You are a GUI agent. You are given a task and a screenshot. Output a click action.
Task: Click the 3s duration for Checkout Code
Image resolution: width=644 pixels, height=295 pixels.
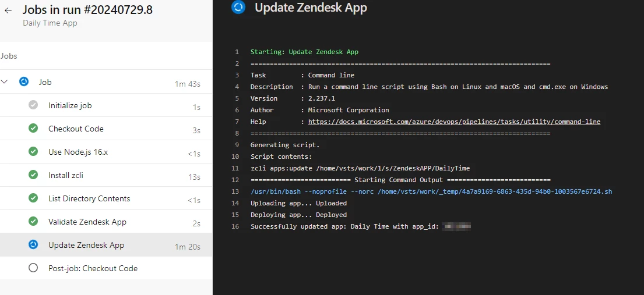pyautogui.click(x=196, y=131)
